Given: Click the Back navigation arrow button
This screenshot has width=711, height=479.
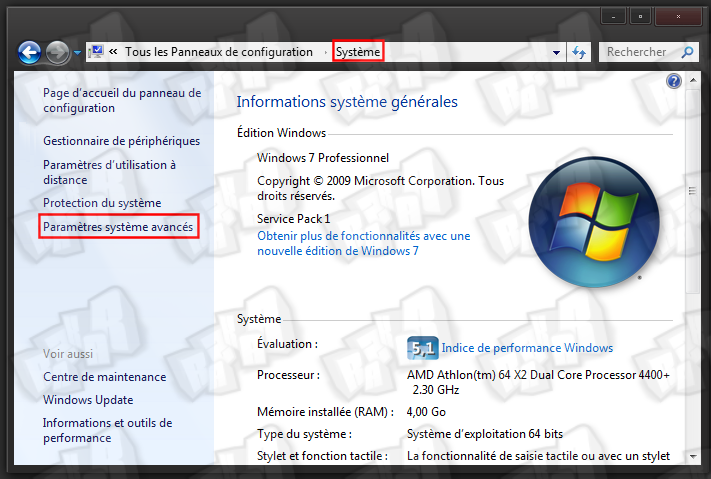Looking at the screenshot, I should click(30, 52).
